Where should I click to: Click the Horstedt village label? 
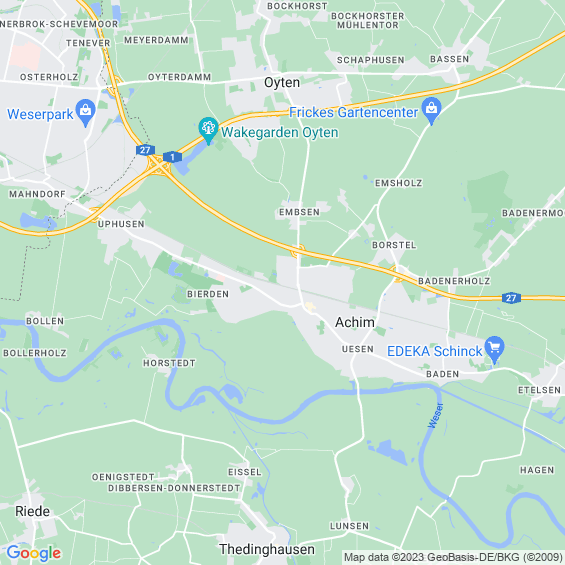coord(169,363)
